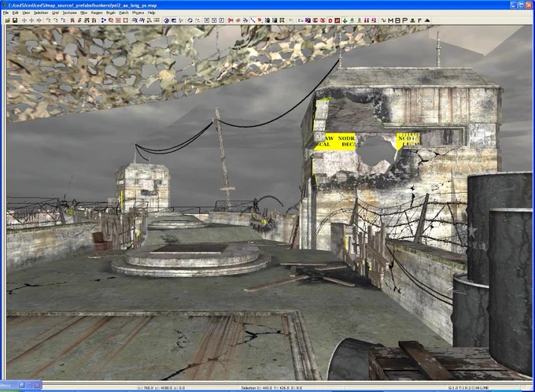This screenshot has height=392, width=535.
Task: Click the letter P toolbar icon
Action: click(x=405, y=20)
